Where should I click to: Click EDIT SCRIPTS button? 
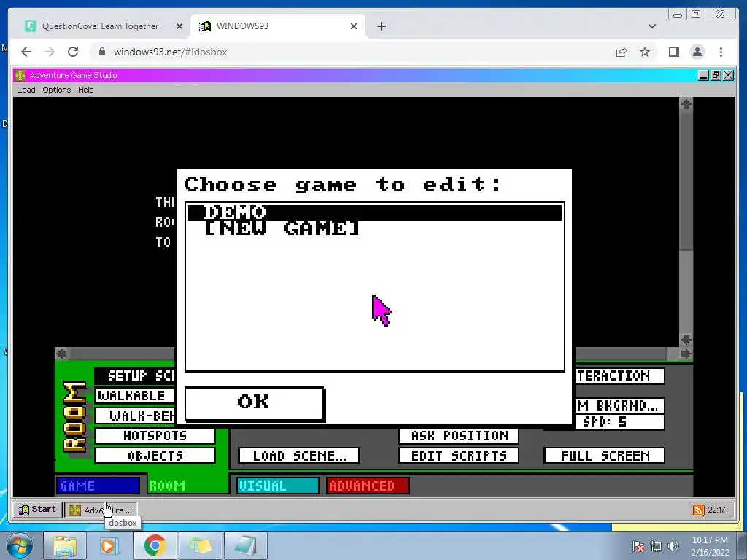coord(458,456)
